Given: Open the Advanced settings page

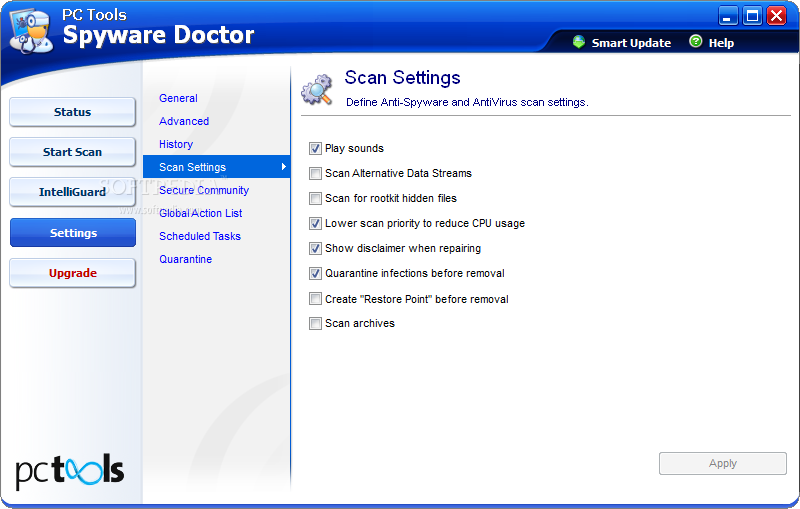Looking at the screenshot, I should (x=184, y=121).
